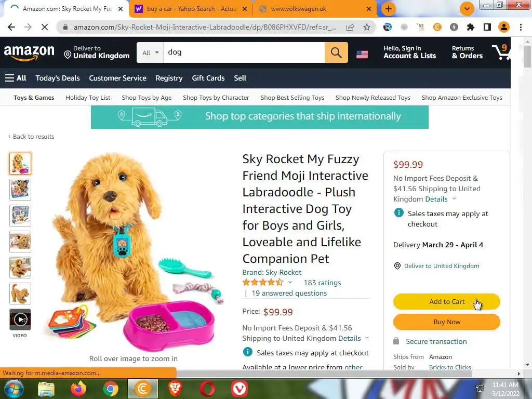
Task: Click the orange search magnifier button
Action: point(336,52)
